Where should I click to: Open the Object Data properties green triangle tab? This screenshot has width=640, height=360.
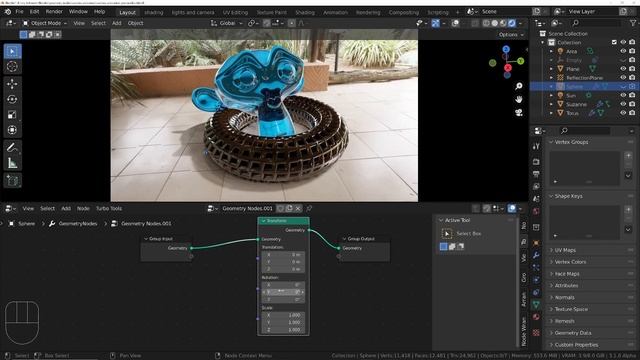pyautogui.click(x=536, y=304)
